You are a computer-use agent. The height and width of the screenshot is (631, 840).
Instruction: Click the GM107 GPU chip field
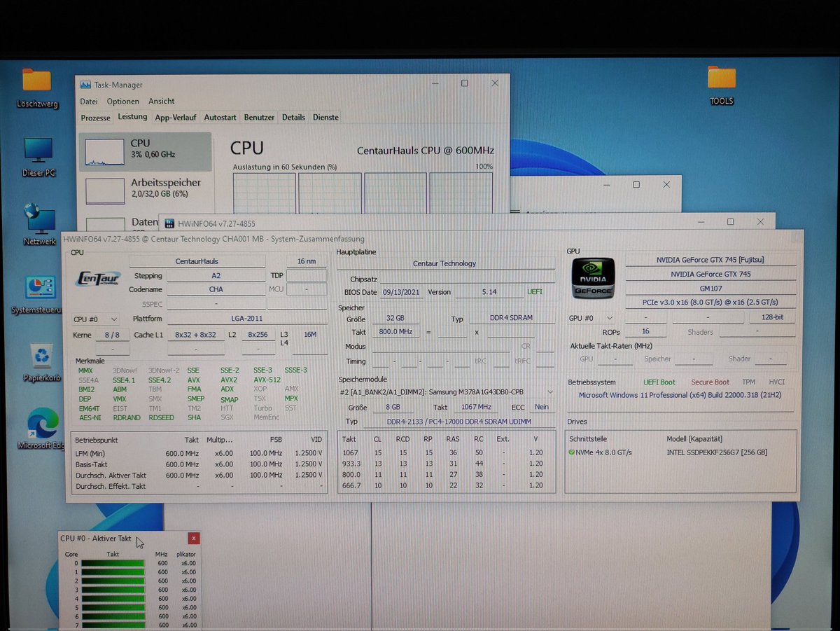(x=710, y=289)
